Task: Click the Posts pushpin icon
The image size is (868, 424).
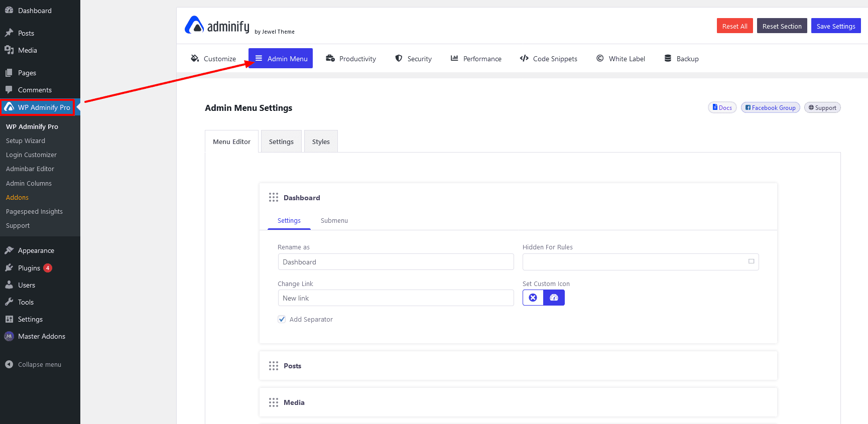Action: [x=9, y=33]
